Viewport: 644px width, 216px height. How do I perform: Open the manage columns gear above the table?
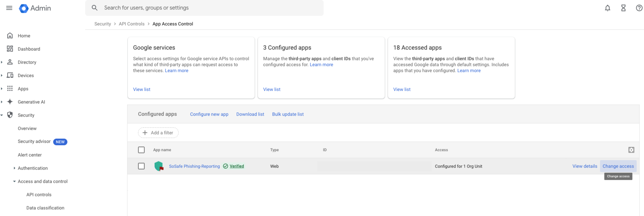pos(631,150)
